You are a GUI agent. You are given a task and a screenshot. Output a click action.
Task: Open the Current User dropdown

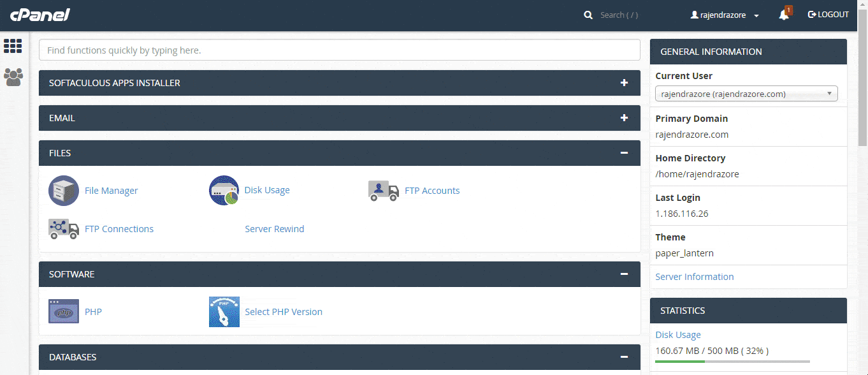(746, 93)
